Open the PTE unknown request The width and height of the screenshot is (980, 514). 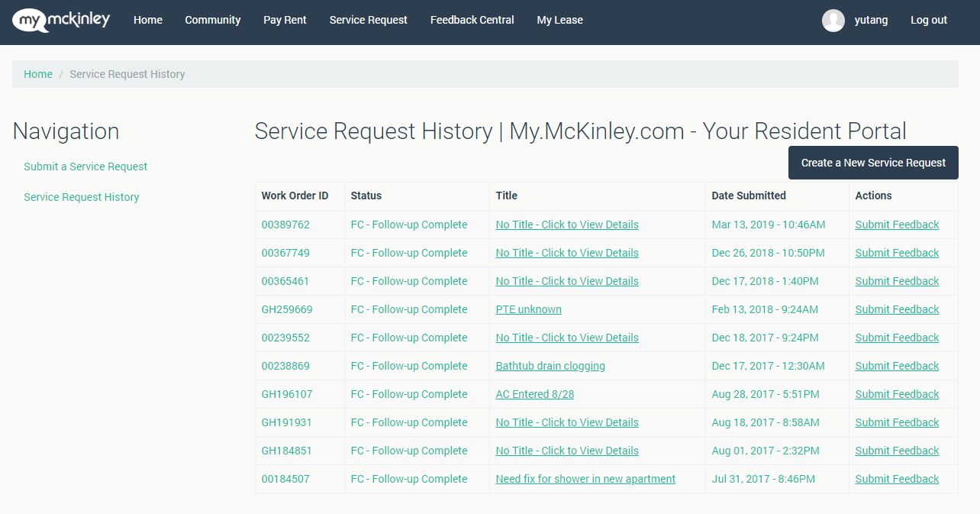pos(529,309)
